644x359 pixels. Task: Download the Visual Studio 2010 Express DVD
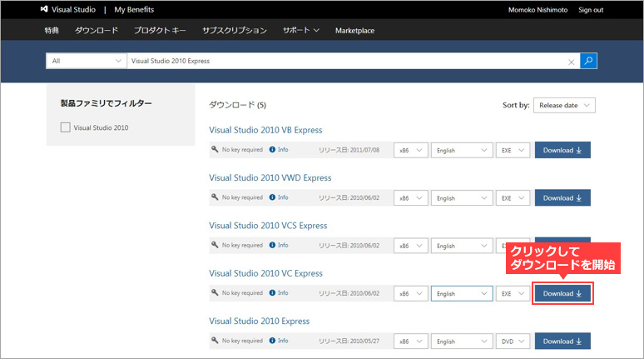point(562,341)
